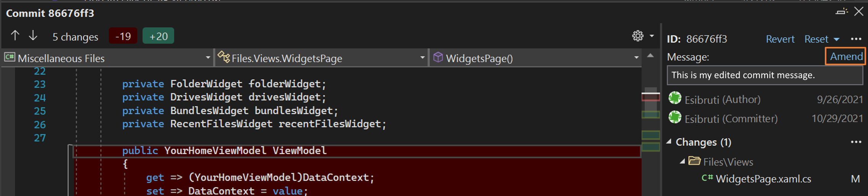
Task: Open more commit actions ellipsis menu
Action: click(856, 39)
